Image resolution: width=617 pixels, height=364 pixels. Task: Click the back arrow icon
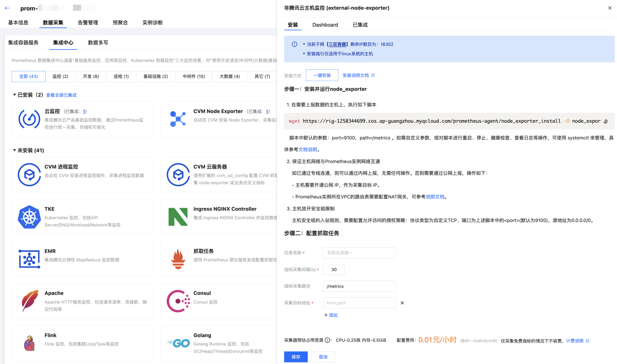click(x=7, y=8)
